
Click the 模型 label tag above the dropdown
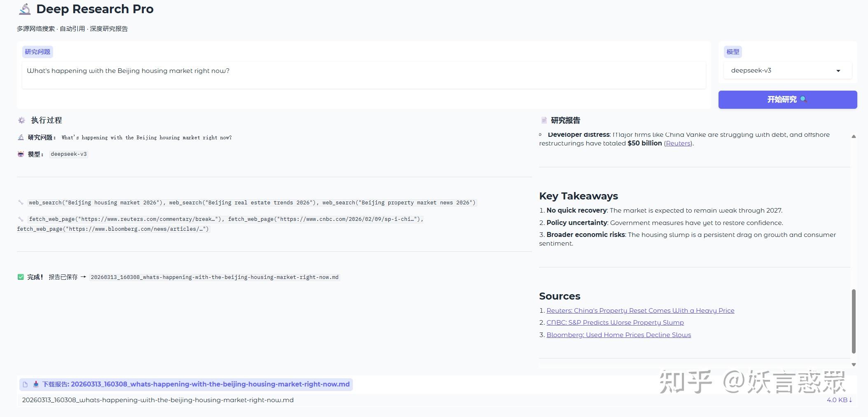tap(733, 52)
